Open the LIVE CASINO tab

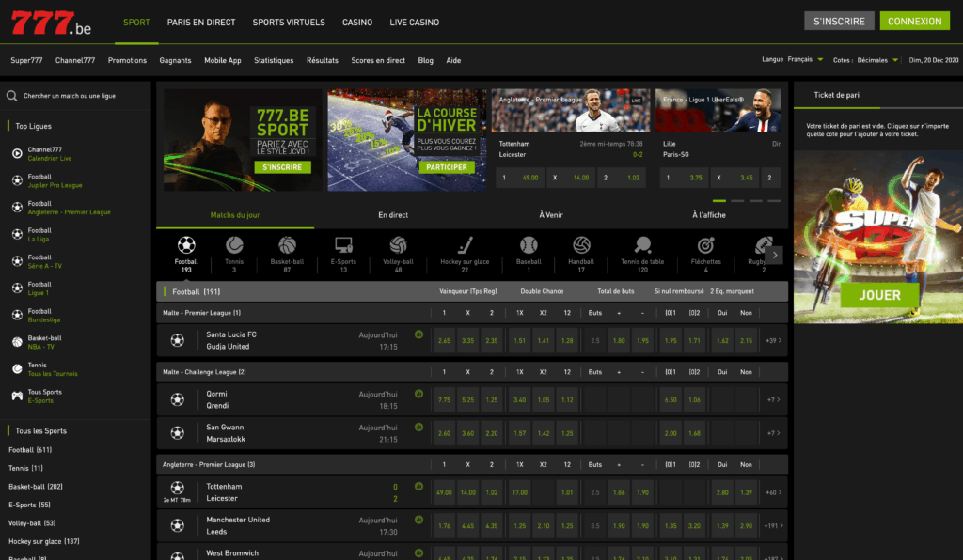coord(414,23)
